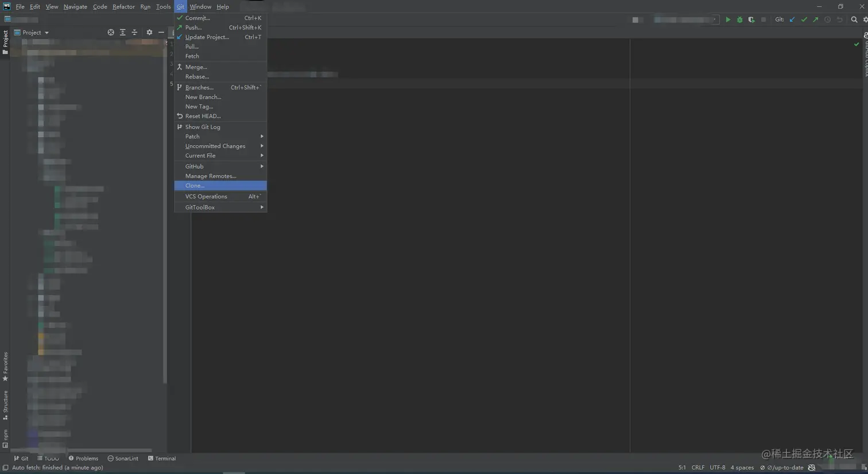
Task: Open the View menu
Action: [52, 6]
